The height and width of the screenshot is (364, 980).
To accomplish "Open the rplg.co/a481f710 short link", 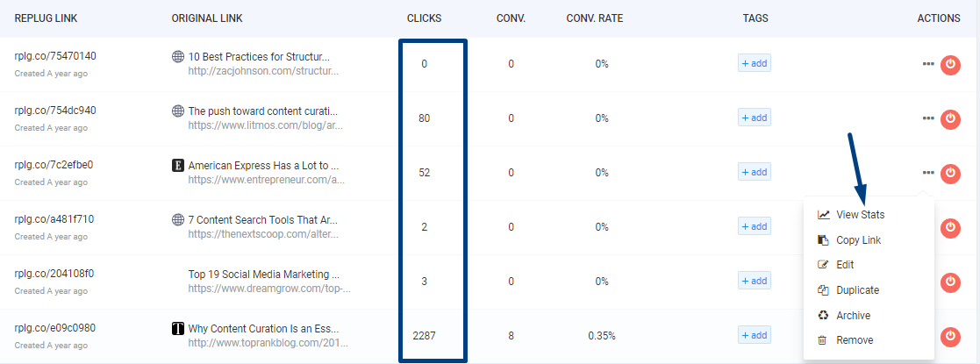I will point(54,219).
